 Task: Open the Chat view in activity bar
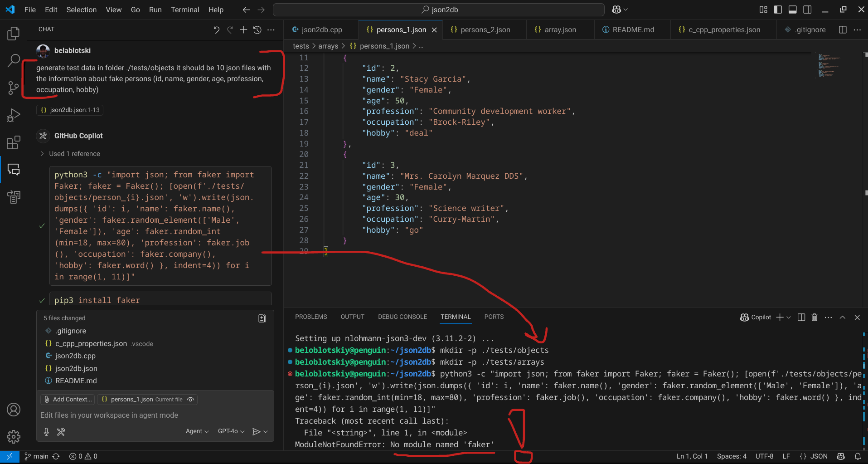14,170
